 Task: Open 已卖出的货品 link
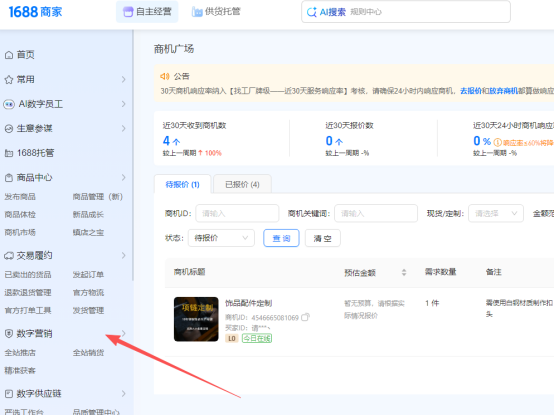(28, 275)
